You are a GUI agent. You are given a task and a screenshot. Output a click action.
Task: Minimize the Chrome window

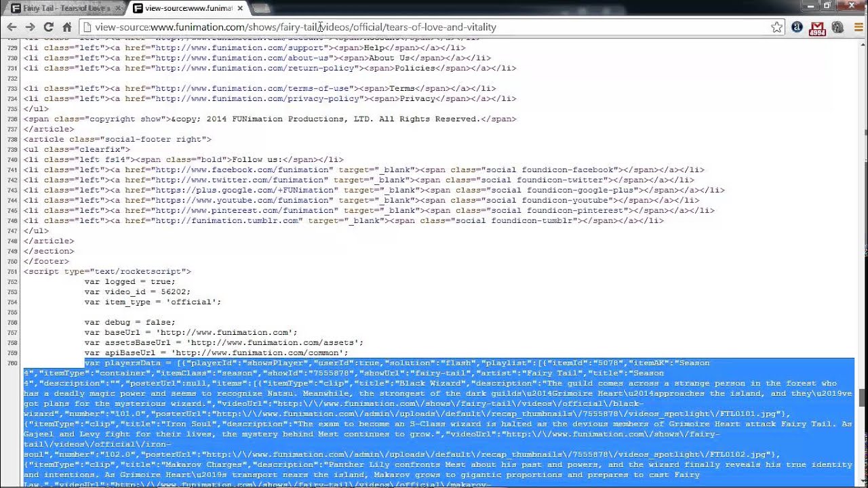point(810,5)
